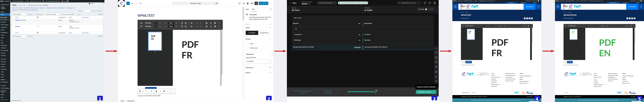Open the "Toutes les dates" filter dropdown
This screenshot has width=644, height=102.
pyautogui.click(x=40, y=14)
